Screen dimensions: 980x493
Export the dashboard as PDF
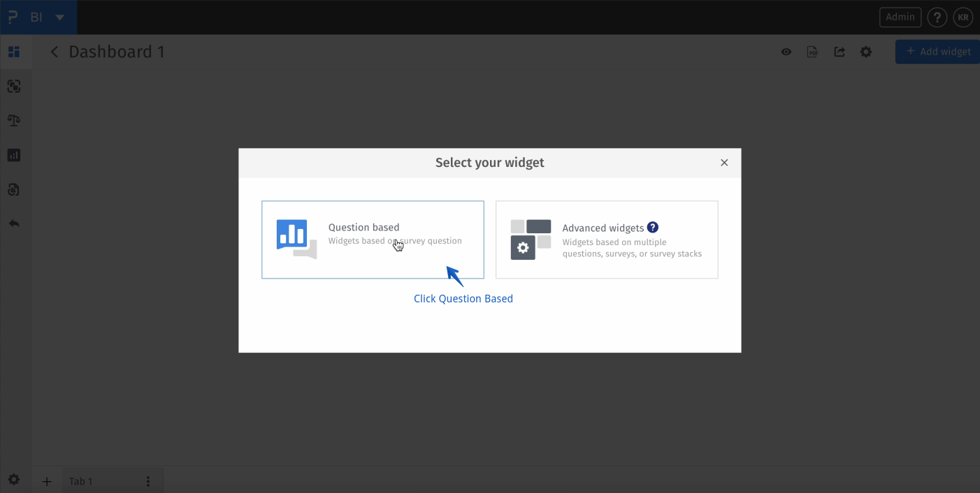click(812, 52)
